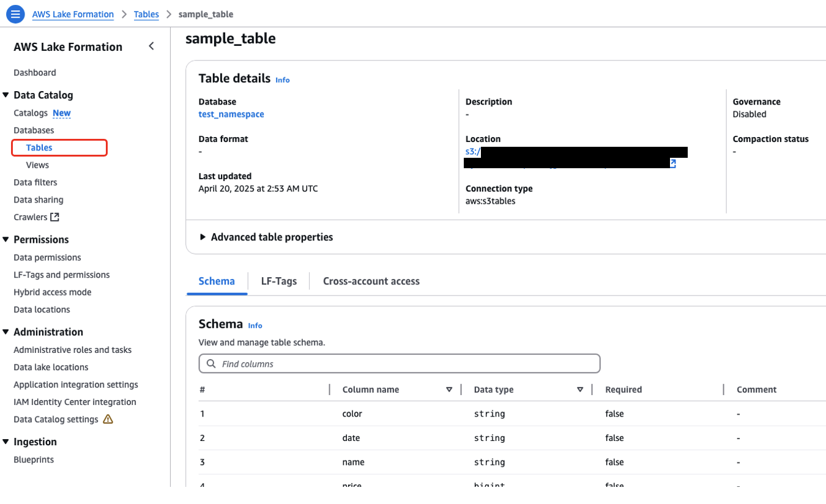Open LF-Tags and permissions
The height and width of the screenshot is (504, 826).
[x=62, y=275]
